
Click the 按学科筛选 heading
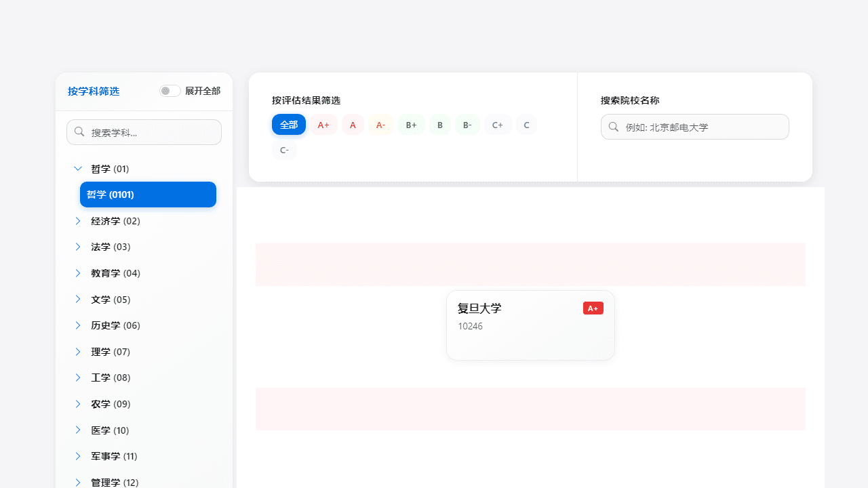94,91
